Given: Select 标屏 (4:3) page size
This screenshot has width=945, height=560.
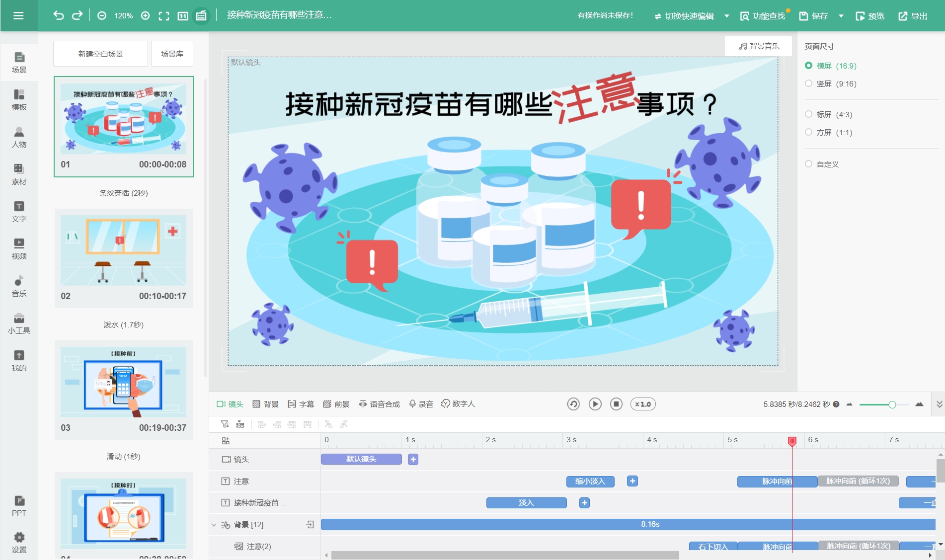Looking at the screenshot, I should [829, 114].
